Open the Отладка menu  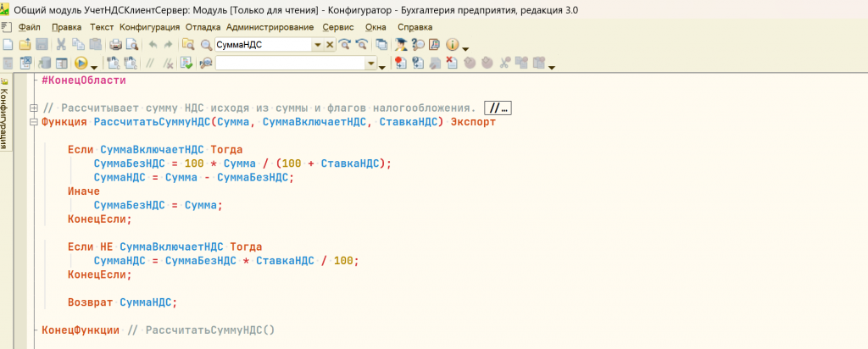pos(203,27)
